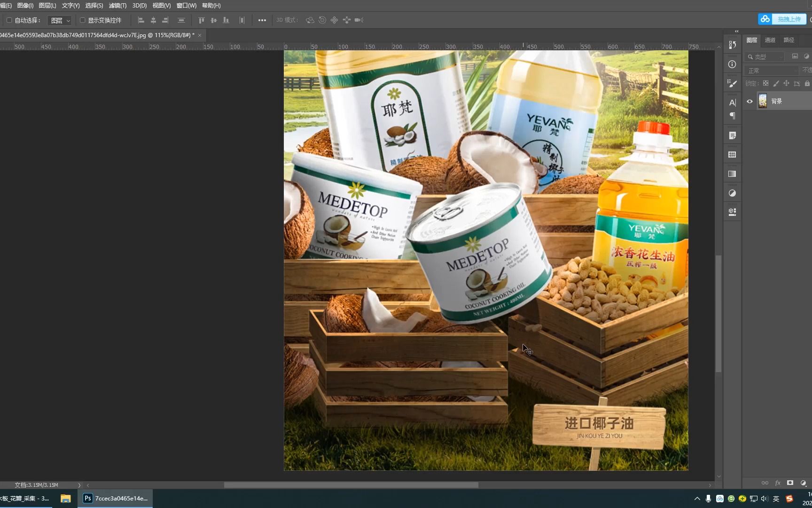Image resolution: width=812 pixels, height=508 pixels.
Task: Close the open jpg document tab
Action: click(200, 35)
